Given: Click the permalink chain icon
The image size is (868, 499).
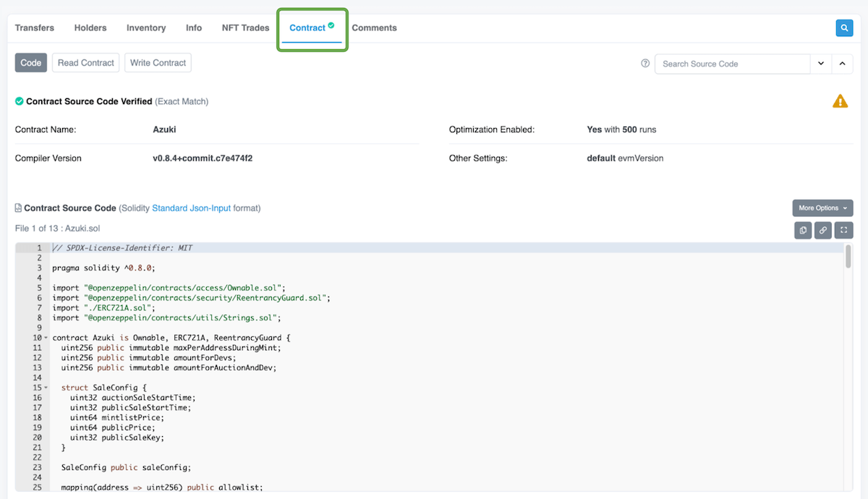Looking at the screenshot, I should 823,230.
